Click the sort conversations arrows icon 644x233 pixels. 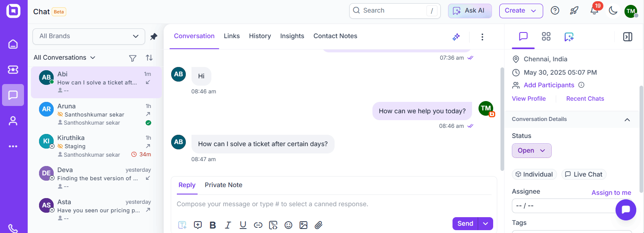coord(149,58)
